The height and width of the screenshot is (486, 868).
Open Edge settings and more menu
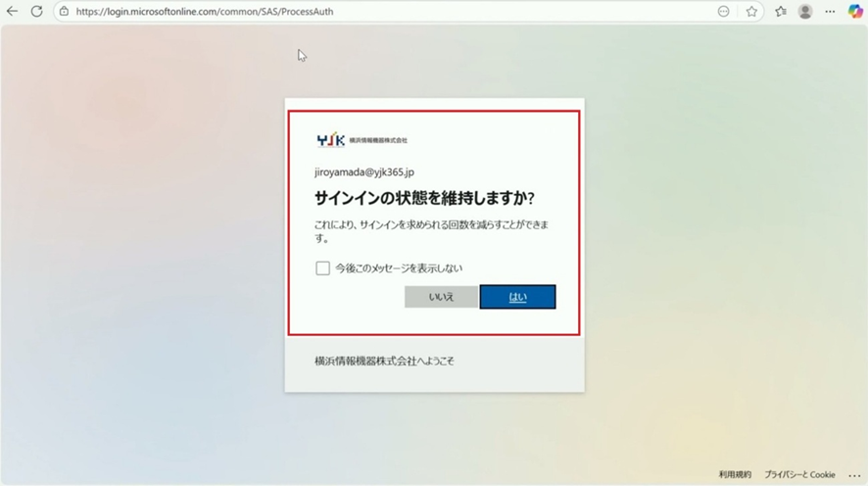(x=830, y=12)
